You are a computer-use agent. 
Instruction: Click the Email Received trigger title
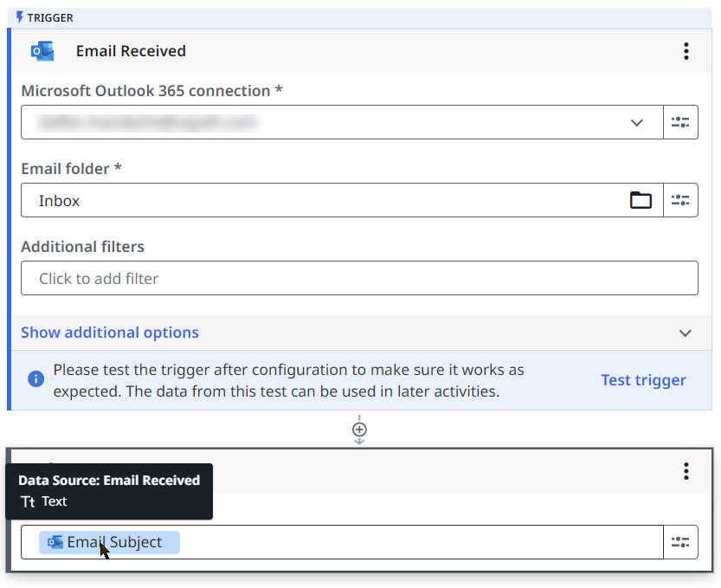coord(131,51)
